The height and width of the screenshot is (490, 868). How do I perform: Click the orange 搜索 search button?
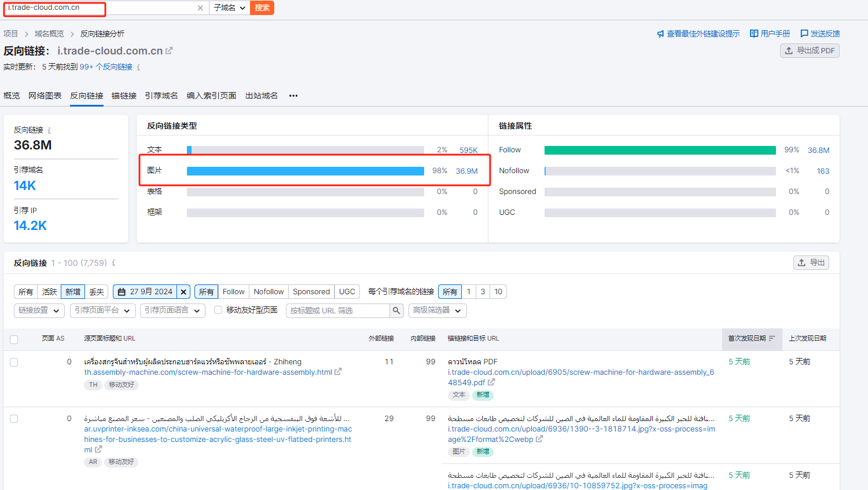262,8
